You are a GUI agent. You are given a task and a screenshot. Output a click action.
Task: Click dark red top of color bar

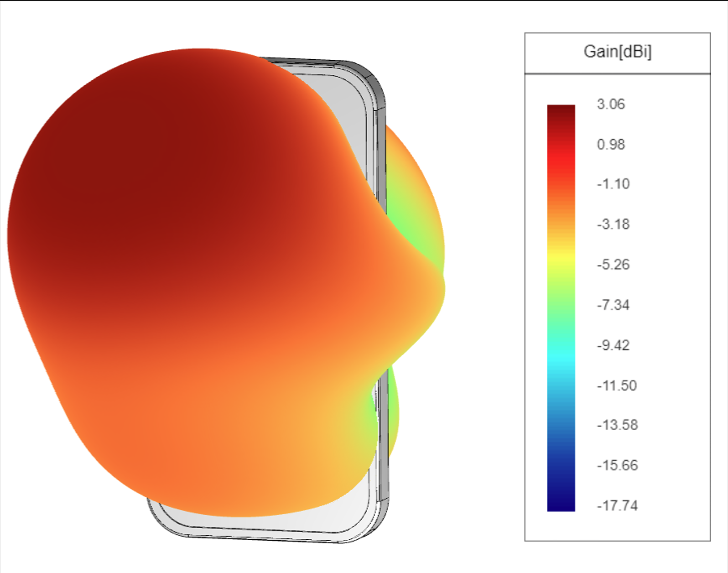[561, 112]
